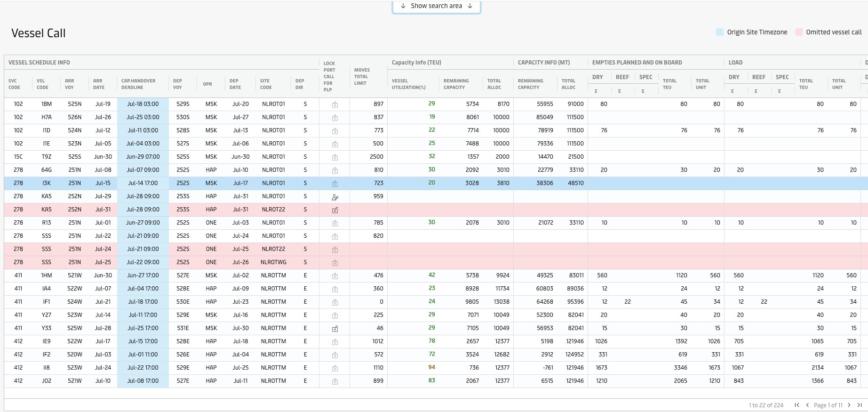This screenshot has width=868, height=412.
Task: Go to the next page of results
Action: pos(849,405)
